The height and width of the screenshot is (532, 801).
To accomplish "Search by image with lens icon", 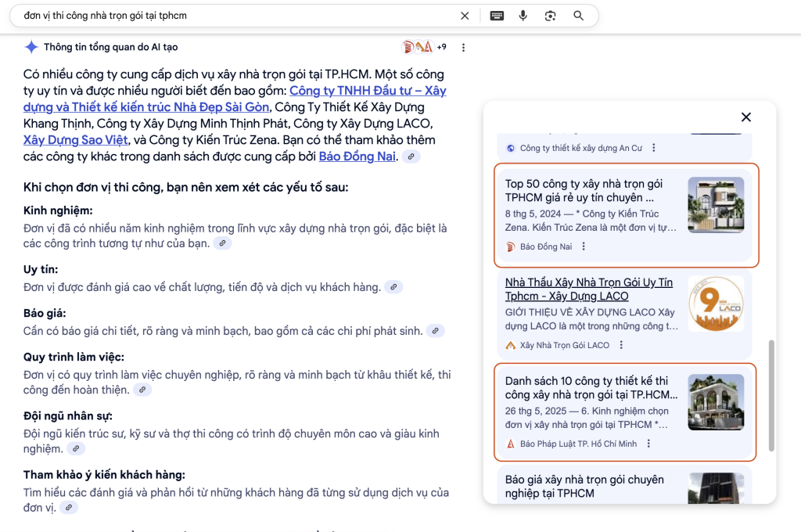I will pyautogui.click(x=551, y=16).
